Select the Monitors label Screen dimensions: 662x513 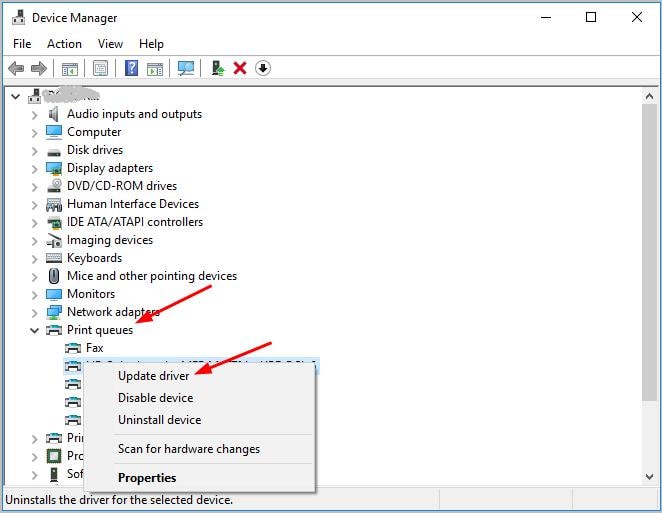pyautogui.click(x=91, y=294)
